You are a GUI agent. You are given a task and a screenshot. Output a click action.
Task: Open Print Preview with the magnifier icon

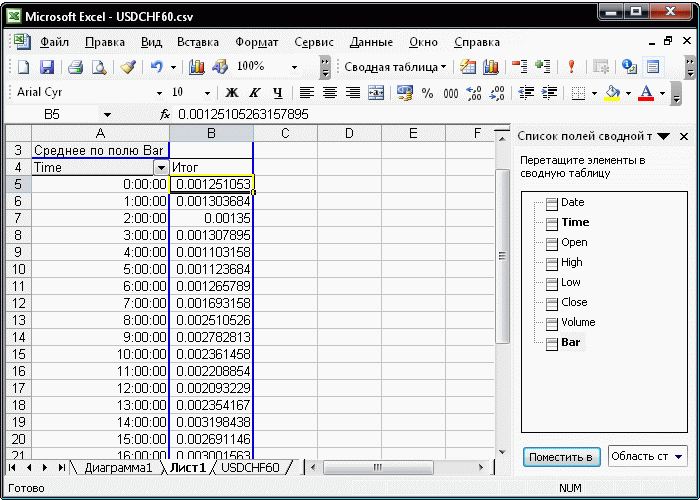99,67
